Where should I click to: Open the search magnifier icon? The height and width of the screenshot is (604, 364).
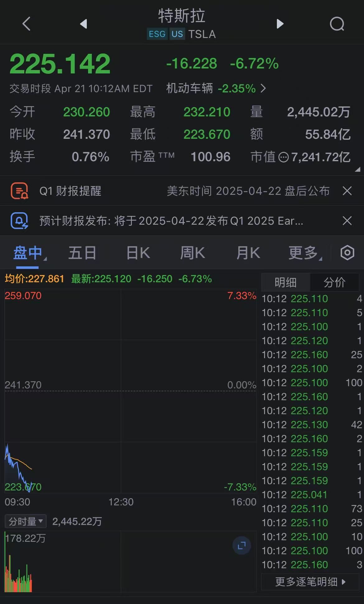click(337, 24)
